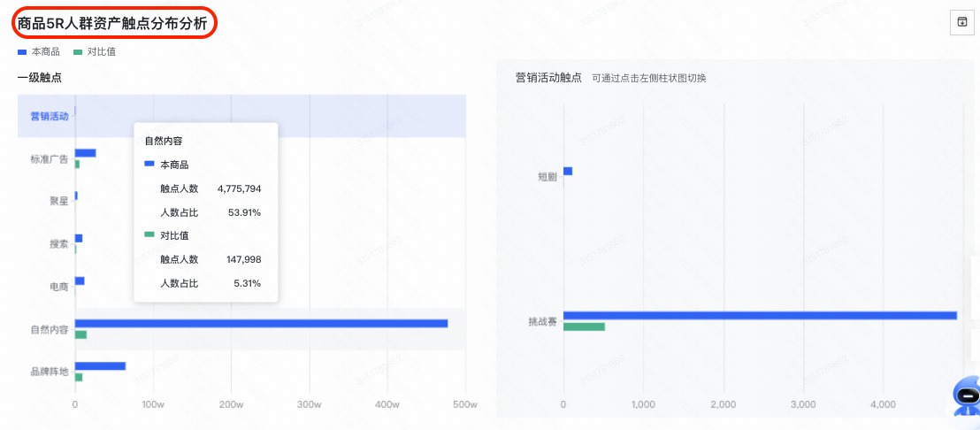Select the 标准广告 category label
980x430 pixels.
click(x=50, y=158)
